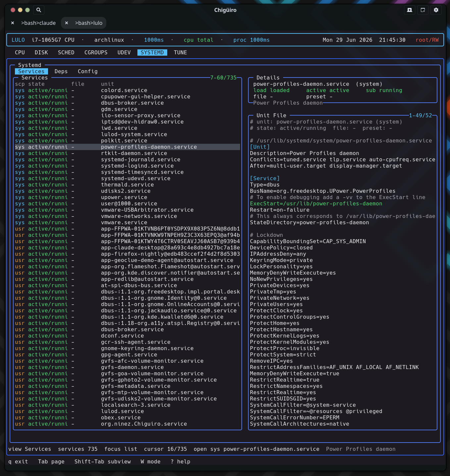The height and width of the screenshot is (476, 450).
Task: Click the [Service] section header
Action: point(265,178)
